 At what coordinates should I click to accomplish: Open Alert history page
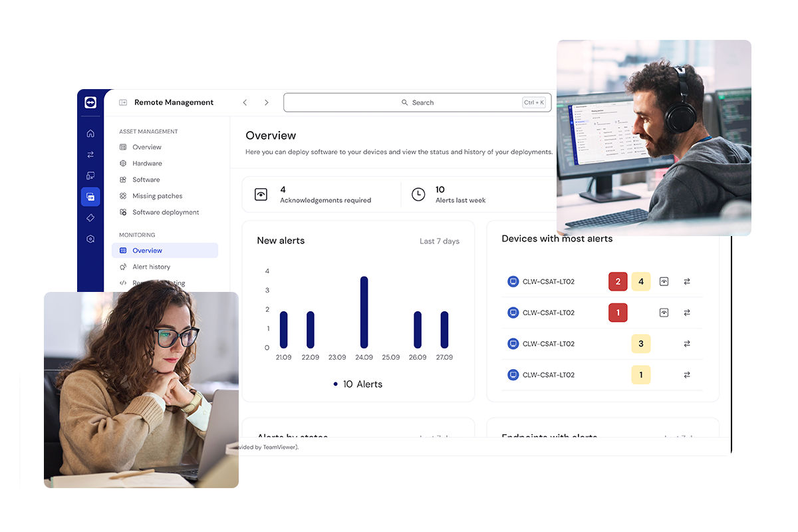[x=152, y=267]
